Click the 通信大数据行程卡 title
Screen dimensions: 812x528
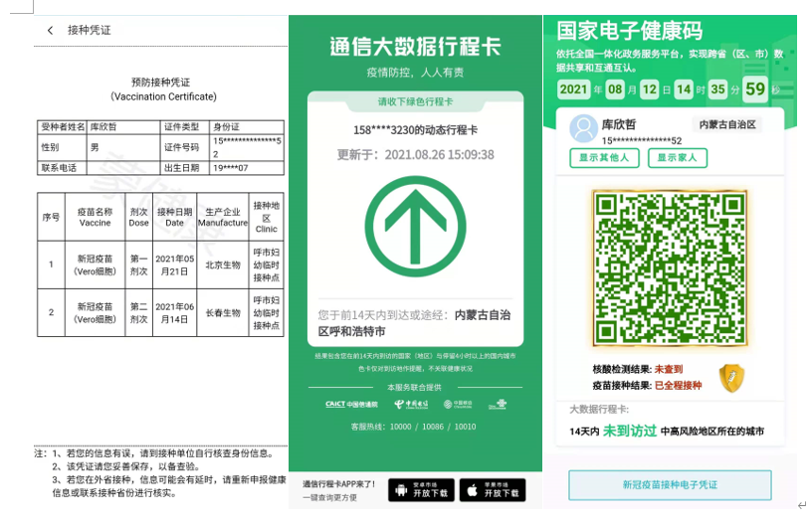[x=415, y=47]
